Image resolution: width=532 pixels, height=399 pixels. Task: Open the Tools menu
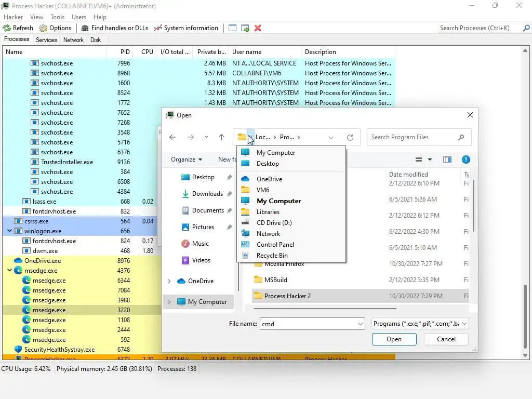(57, 17)
